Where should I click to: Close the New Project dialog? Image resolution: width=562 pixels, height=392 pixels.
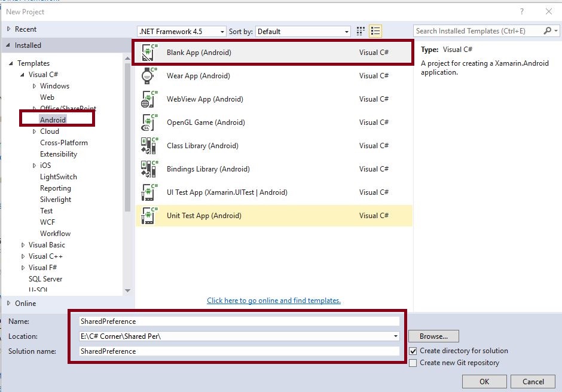coord(549,11)
